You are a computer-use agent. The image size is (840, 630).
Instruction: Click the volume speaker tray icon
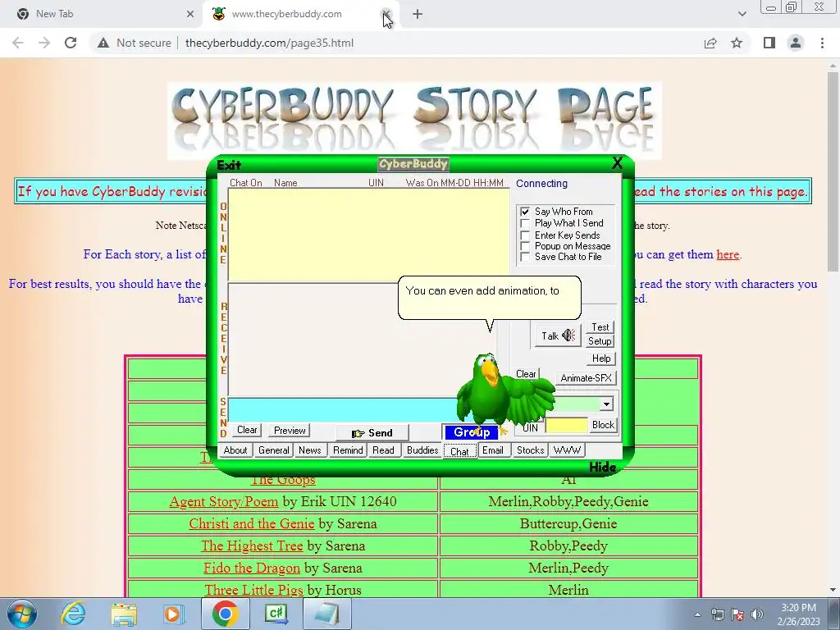coord(757,614)
